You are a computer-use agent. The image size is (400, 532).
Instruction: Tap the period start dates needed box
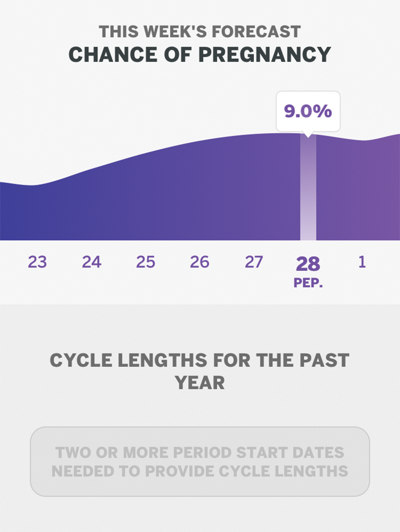click(x=200, y=462)
